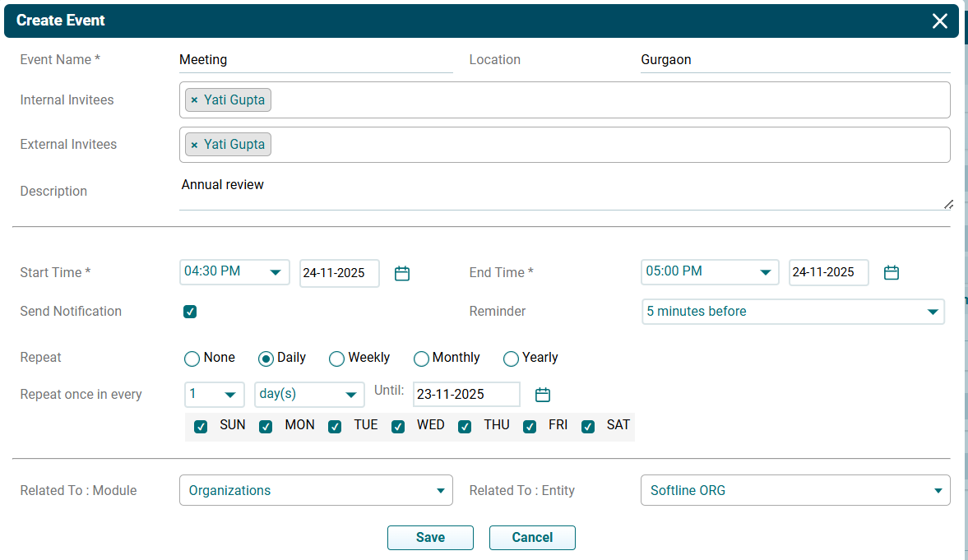Uncheck the Send Notification checkbox
This screenshot has width=968, height=560.
(190, 312)
